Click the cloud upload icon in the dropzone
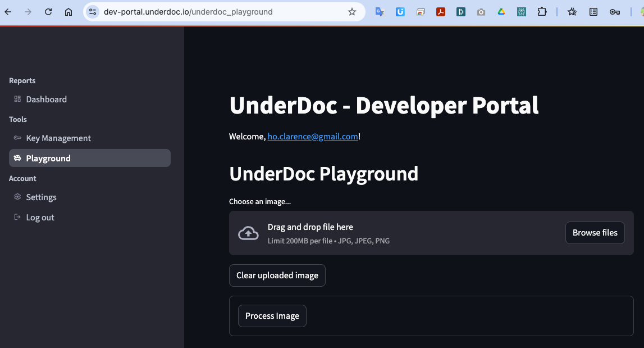644x348 pixels. coord(249,233)
